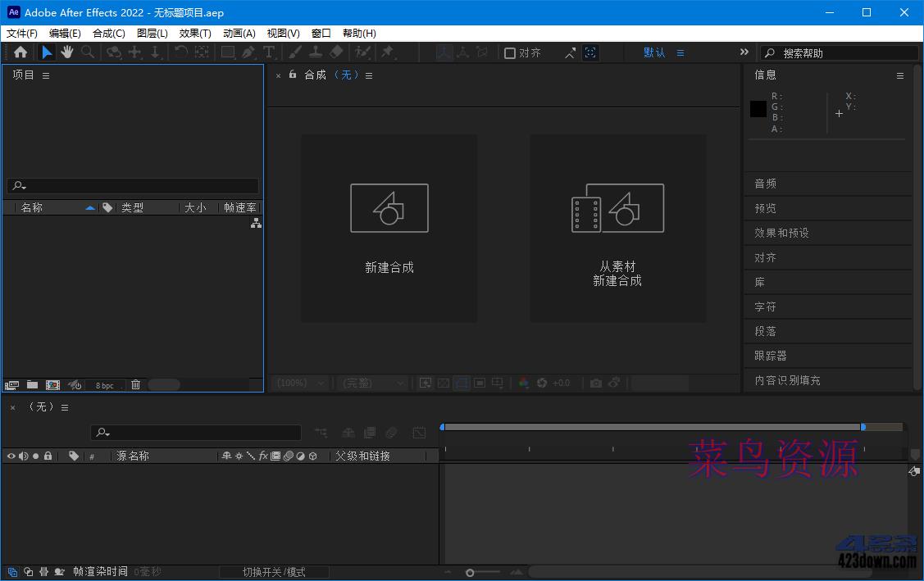This screenshot has height=581, width=924.
Task: Select the Clone Stamp tool
Action: coord(314,52)
